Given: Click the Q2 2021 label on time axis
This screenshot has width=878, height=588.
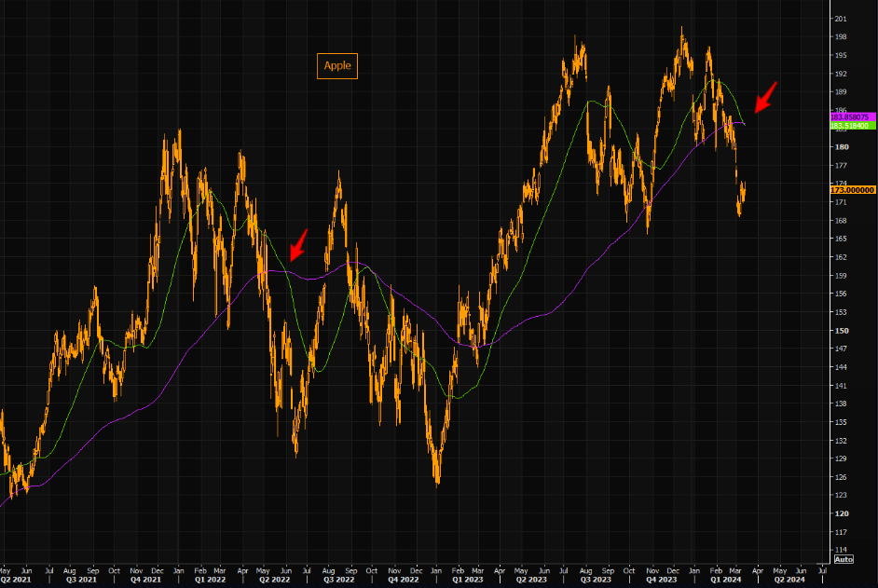Looking at the screenshot, I should (15, 579).
